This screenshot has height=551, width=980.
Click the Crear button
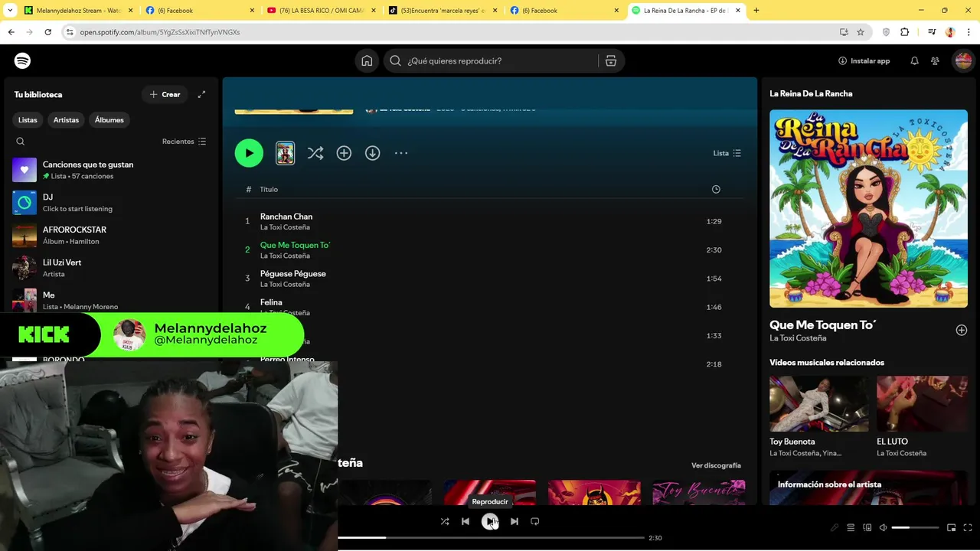pos(165,94)
